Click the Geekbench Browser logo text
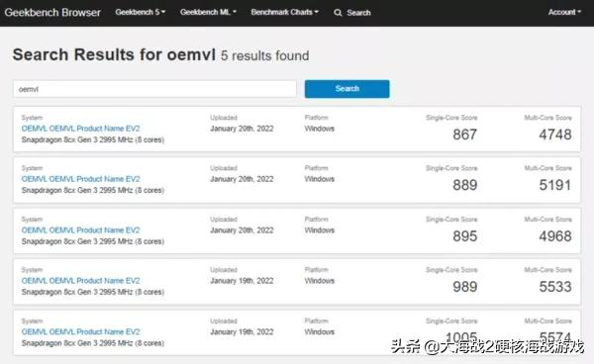Image resolution: width=594 pixels, height=364 pixels. click(x=52, y=13)
